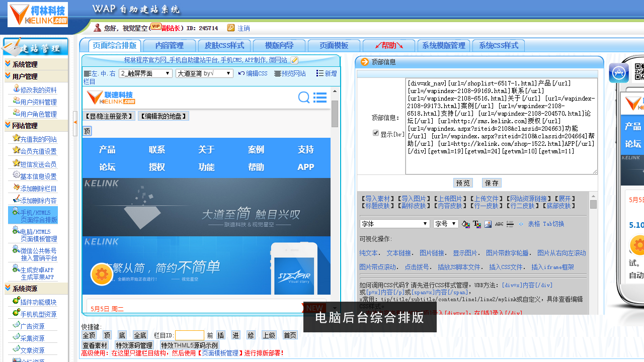The width and height of the screenshot is (644, 362).
Task: Click the App Store icon
Action: [x=619, y=73]
